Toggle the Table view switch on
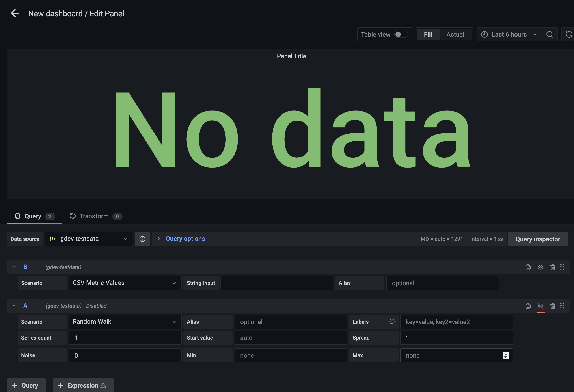The height and width of the screenshot is (392, 574). 401,34
